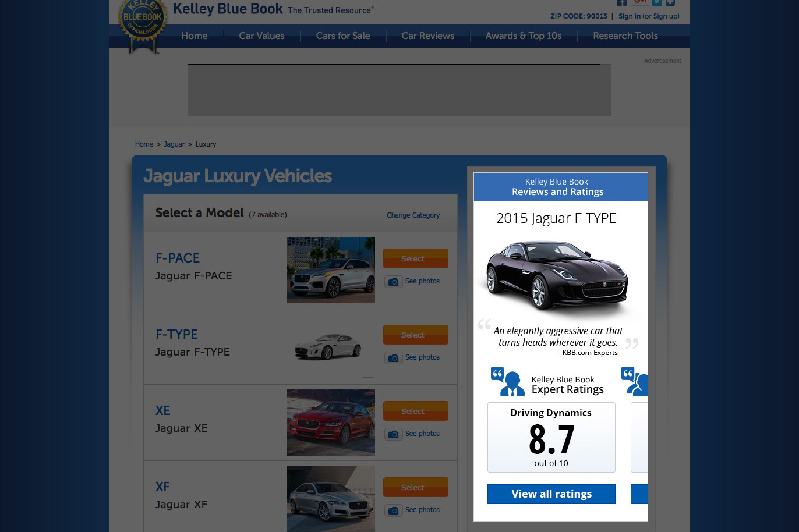
Task: Click the Select button for F-PACE
Action: tap(416, 258)
